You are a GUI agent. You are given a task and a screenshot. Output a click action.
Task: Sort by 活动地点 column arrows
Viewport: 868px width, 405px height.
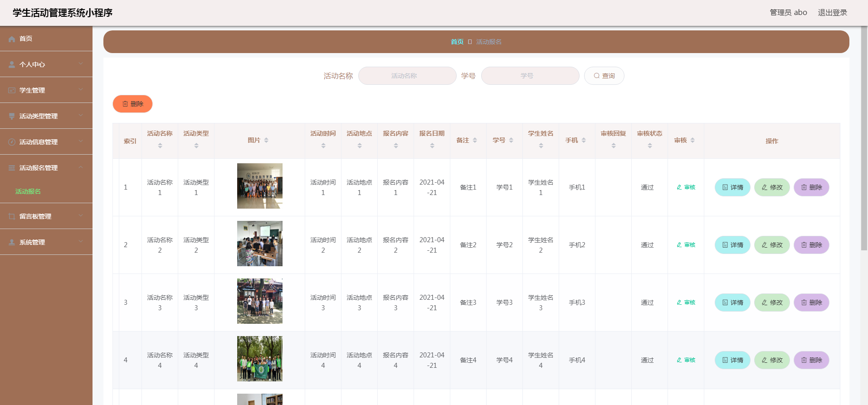coord(359,146)
